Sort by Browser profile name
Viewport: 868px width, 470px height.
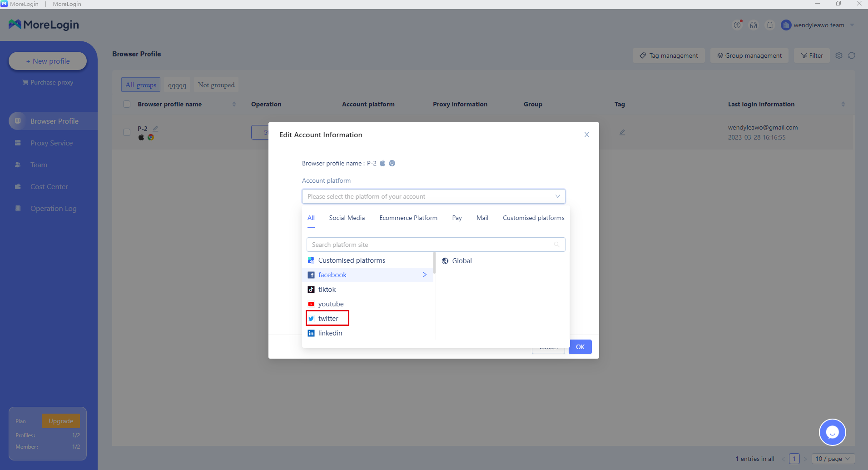pyautogui.click(x=234, y=104)
